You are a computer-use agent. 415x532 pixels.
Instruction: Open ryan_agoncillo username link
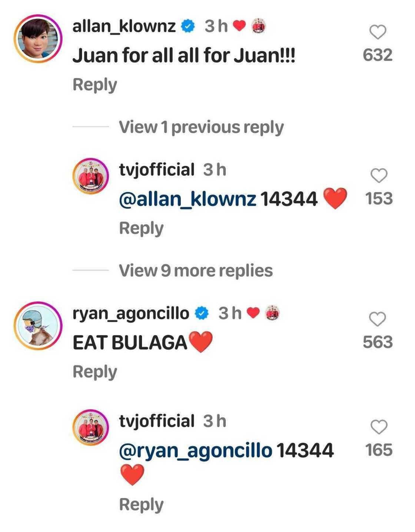[x=131, y=314]
